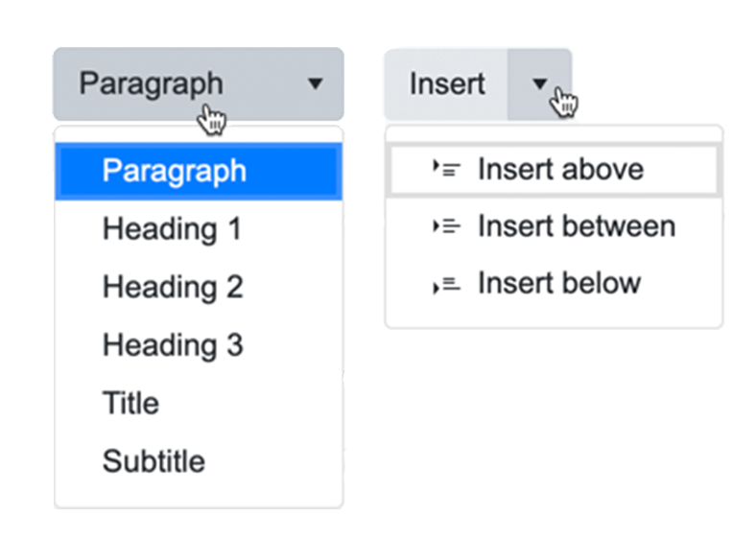Select the highlighted Paragraph option
The height and width of the screenshot is (541, 756).
(x=175, y=172)
